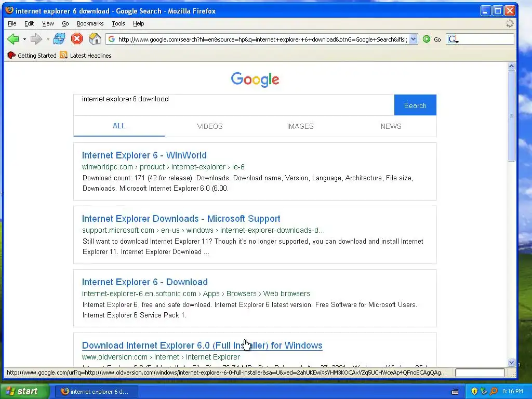The image size is (532, 399).
Task: Switch to the NEWS results tab
Action: pos(391,126)
